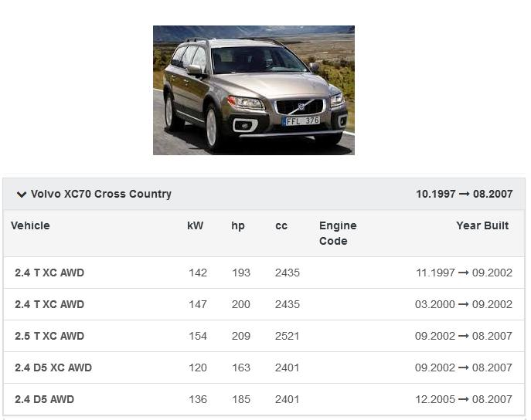Click the 163 hp value
The image size is (531, 420).
(x=241, y=367)
